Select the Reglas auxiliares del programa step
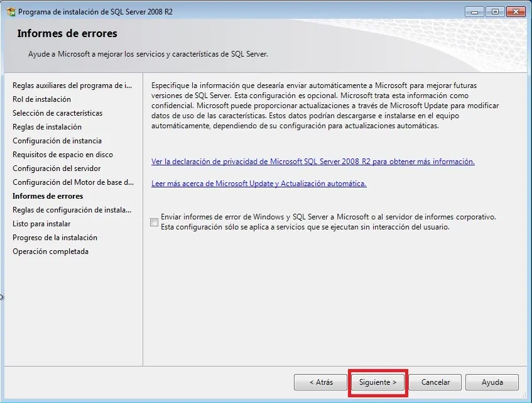Image resolution: width=532 pixels, height=403 pixels. [x=72, y=86]
